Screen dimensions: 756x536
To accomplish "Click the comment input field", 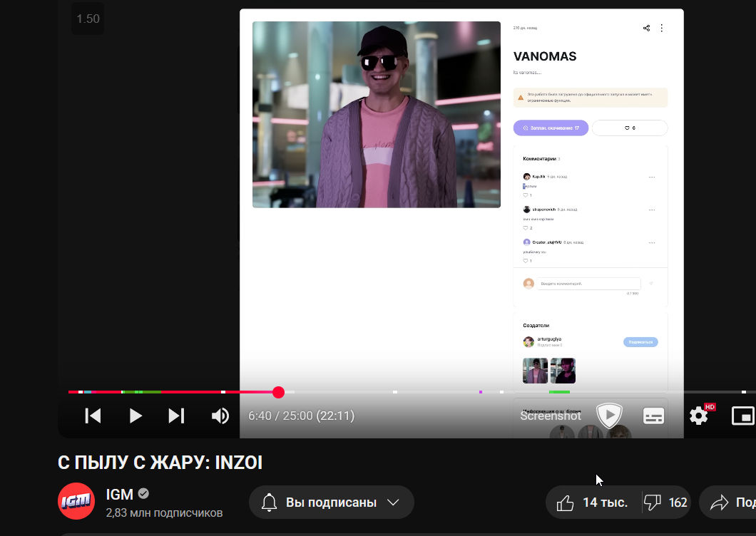I will (x=588, y=284).
